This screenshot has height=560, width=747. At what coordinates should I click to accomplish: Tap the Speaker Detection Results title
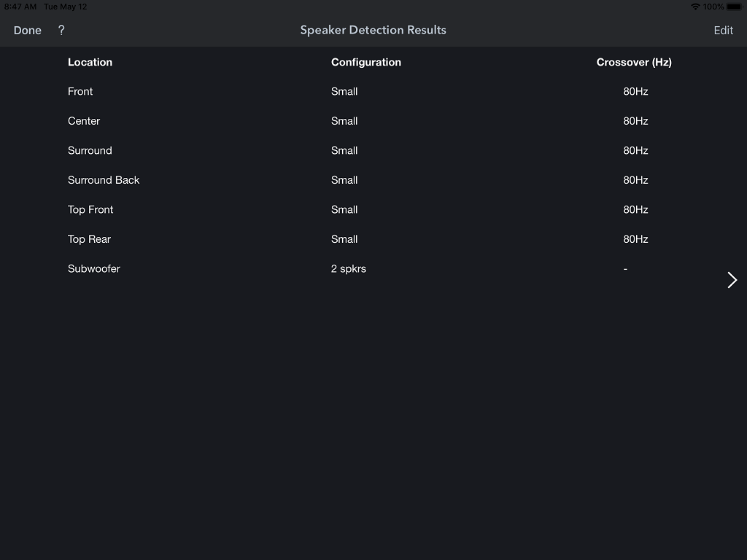tap(373, 30)
